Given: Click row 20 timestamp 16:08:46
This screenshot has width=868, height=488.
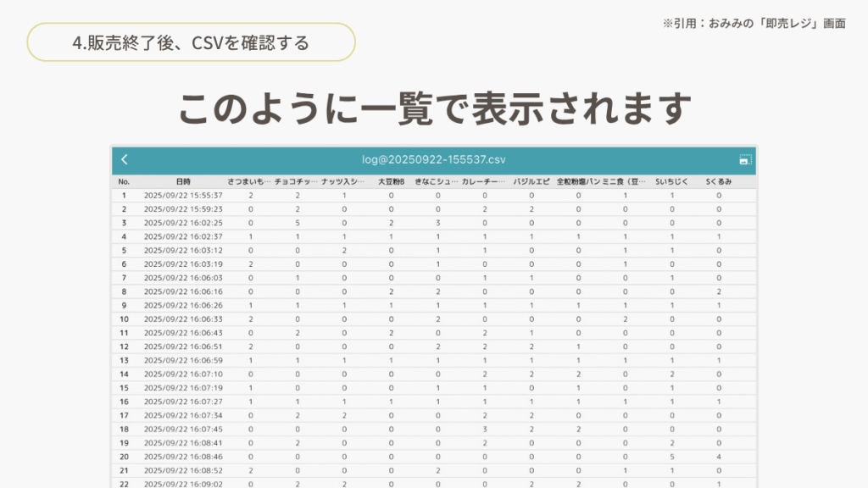Looking at the screenshot, I should (x=183, y=457).
